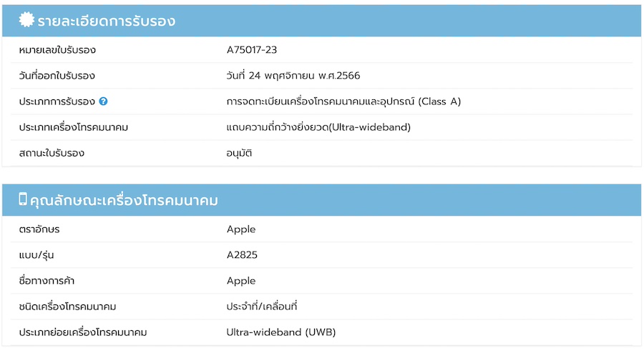Image resolution: width=644 pixels, height=353 pixels.
Task: Click the หมายเลขใบรับรอง label
Action: (57, 50)
